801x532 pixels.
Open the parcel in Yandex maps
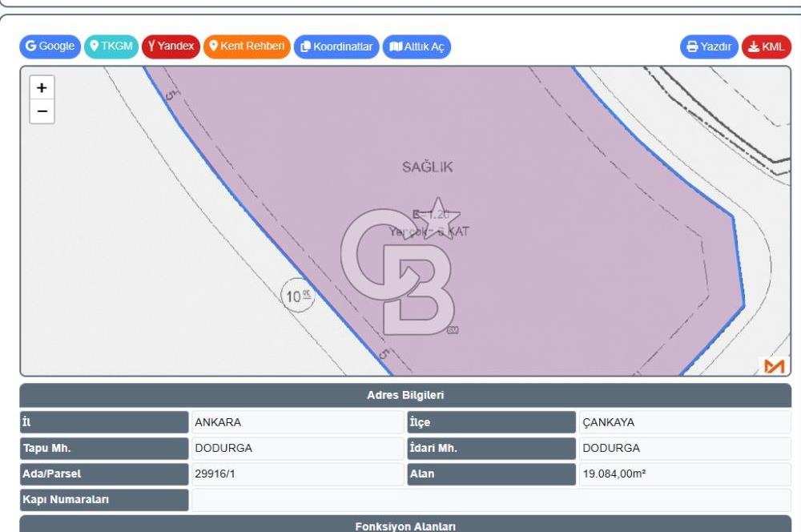coord(171,46)
